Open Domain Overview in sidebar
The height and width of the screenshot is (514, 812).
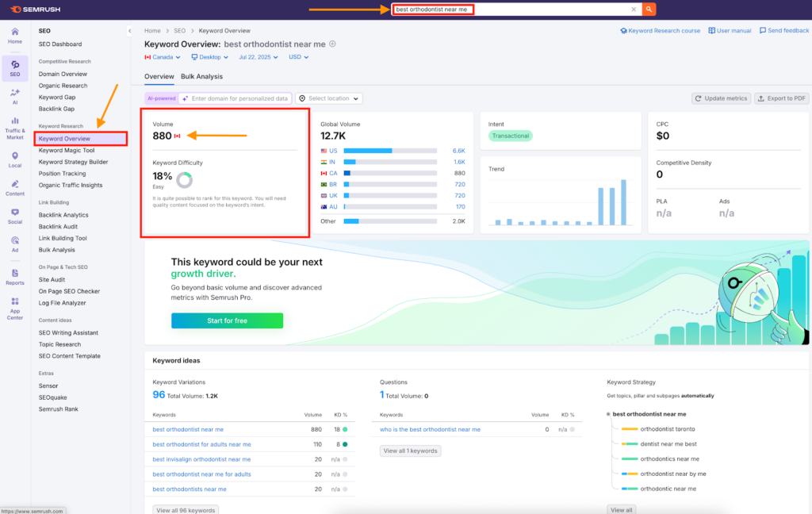tap(63, 74)
